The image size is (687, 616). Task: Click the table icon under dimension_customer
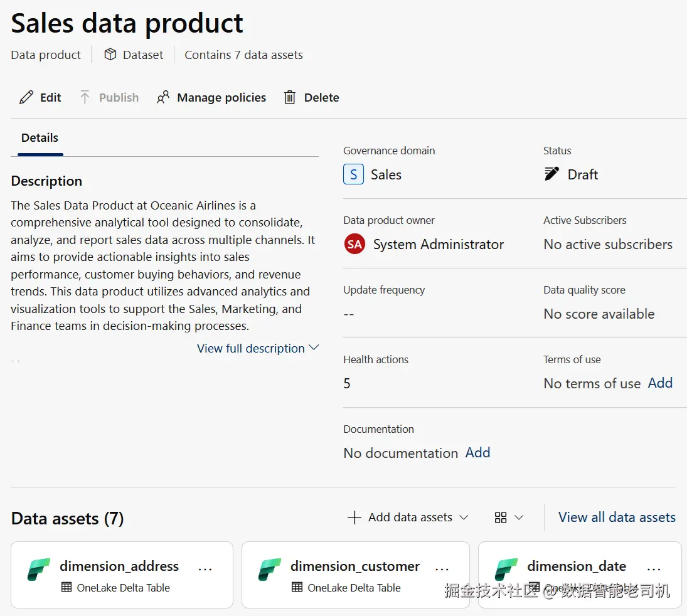tap(297, 587)
